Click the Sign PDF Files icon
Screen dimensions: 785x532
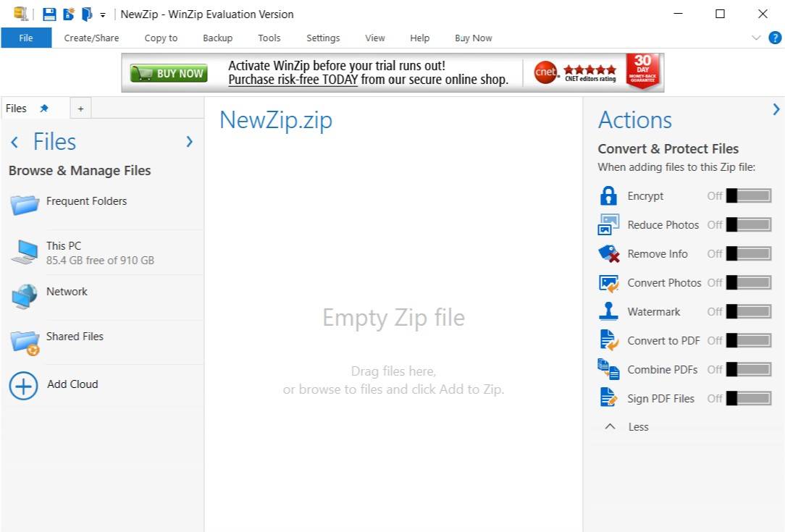coord(608,398)
